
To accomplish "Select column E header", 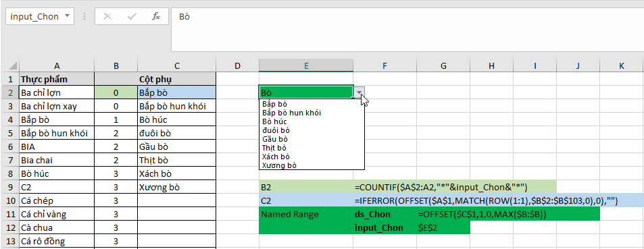I will (306, 65).
